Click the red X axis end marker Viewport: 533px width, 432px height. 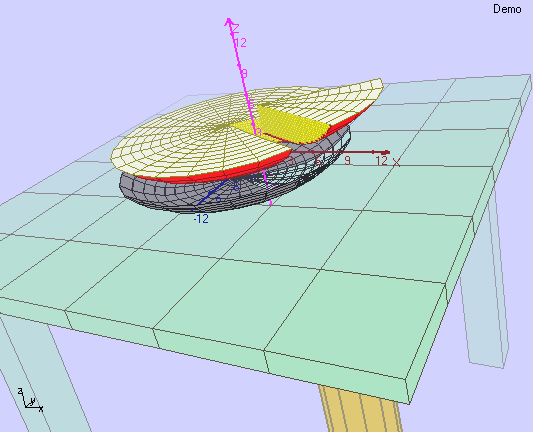pyautogui.click(x=385, y=152)
